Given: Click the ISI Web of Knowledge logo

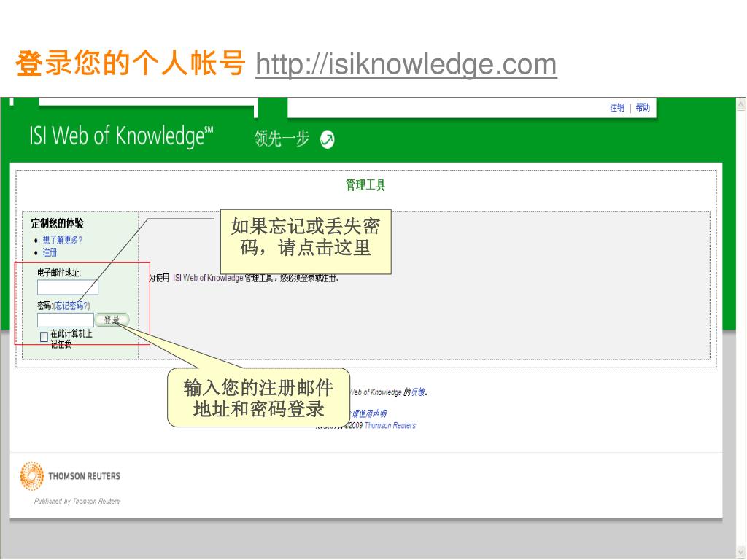Looking at the screenshot, I should pos(121,136).
